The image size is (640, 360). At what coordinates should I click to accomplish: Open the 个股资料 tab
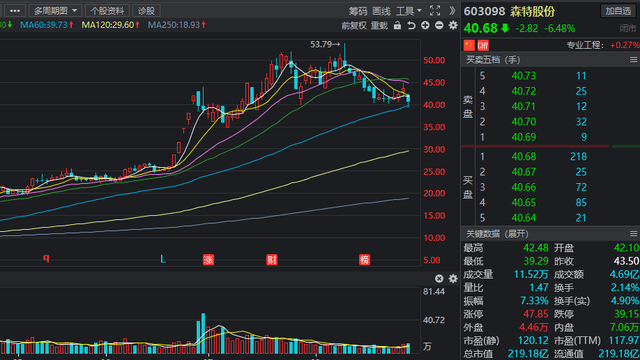coord(107,11)
